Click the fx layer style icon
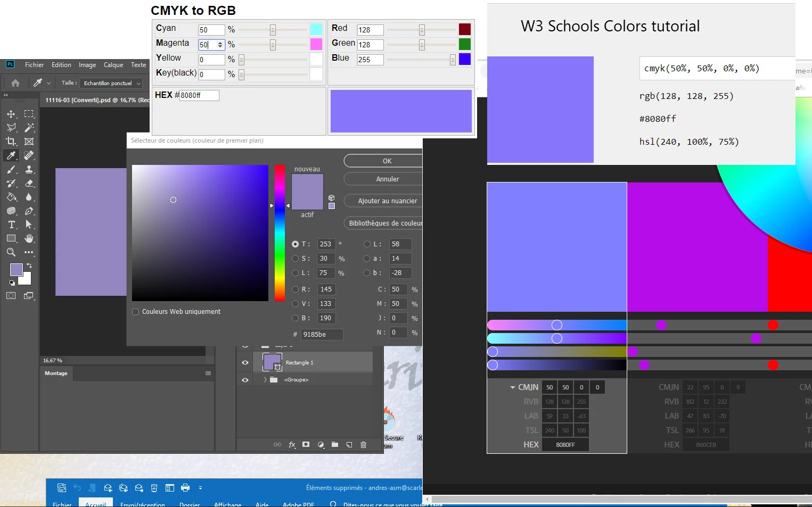 pyautogui.click(x=292, y=445)
